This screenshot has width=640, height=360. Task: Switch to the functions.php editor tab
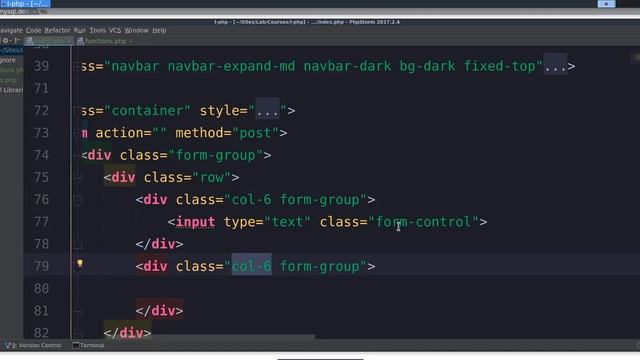click(x=105, y=41)
